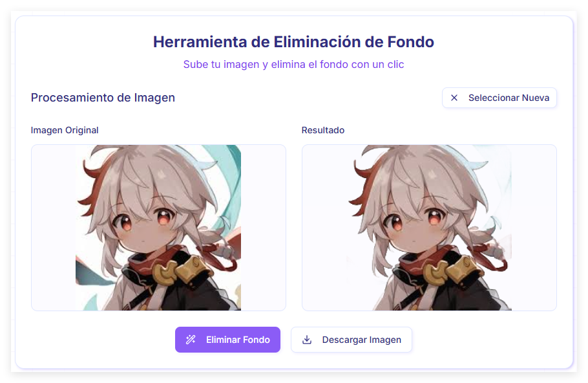Click the Herramienta de Eliminación de Fondo title
This screenshot has width=588, height=383.
point(293,41)
